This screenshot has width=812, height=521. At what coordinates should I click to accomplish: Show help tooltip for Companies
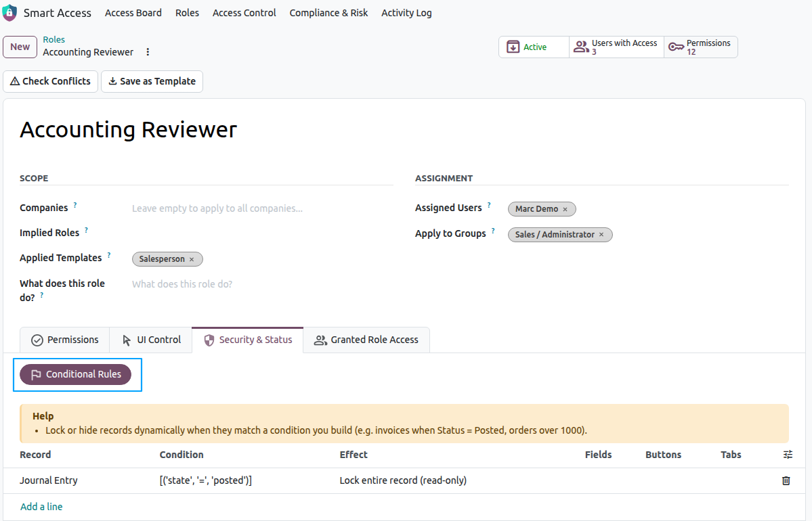[x=75, y=205]
